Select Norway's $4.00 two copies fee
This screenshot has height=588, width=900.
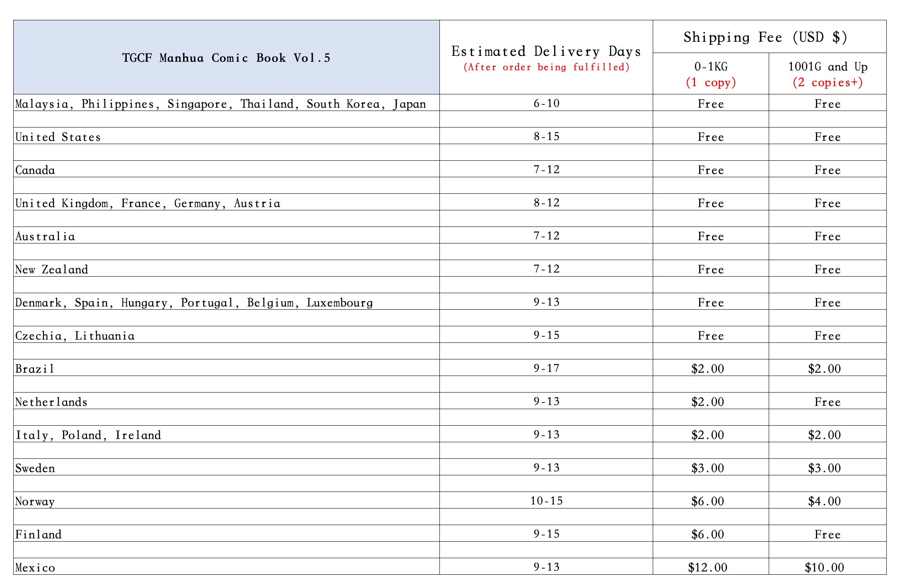[x=824, y=501]
